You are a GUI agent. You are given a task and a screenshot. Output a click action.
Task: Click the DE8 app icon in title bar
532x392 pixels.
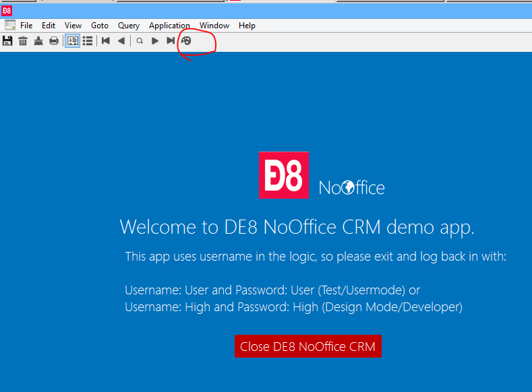7,11
